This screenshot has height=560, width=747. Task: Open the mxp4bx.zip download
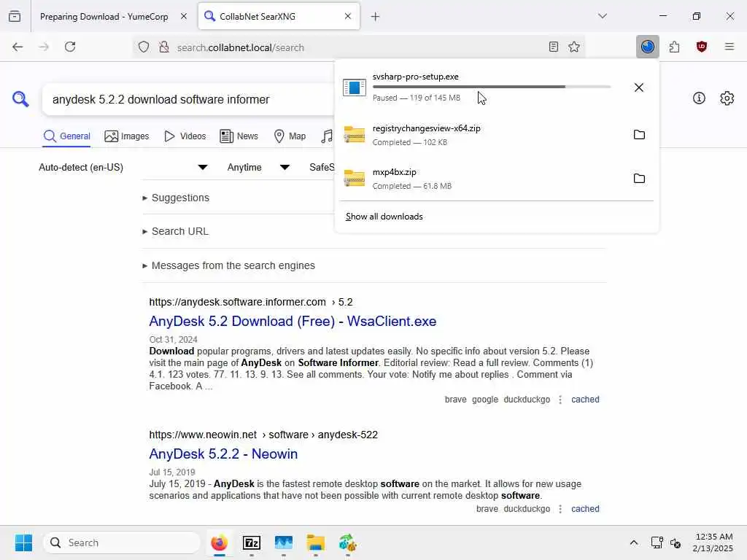481,179
